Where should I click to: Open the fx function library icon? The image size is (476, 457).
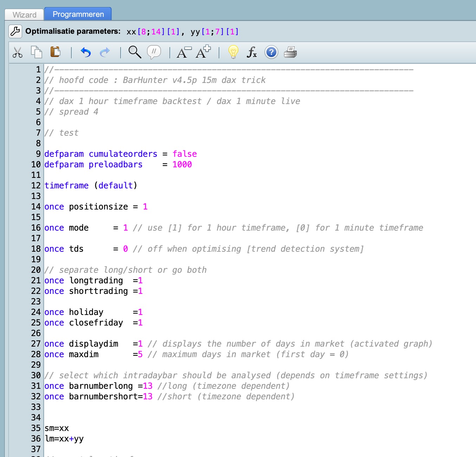click(252, 52)
